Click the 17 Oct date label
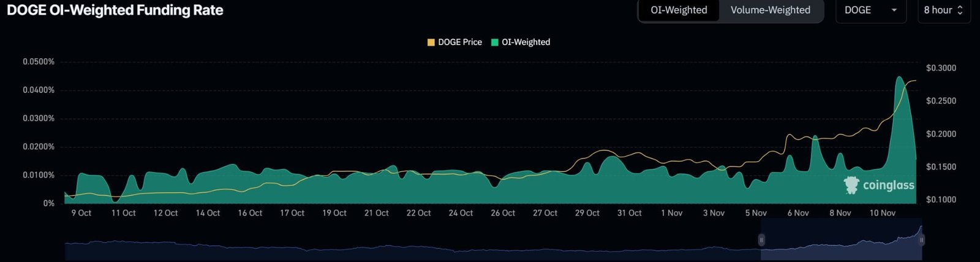The height and width of the screenshot is (262, 980). (x=292, y=213)
